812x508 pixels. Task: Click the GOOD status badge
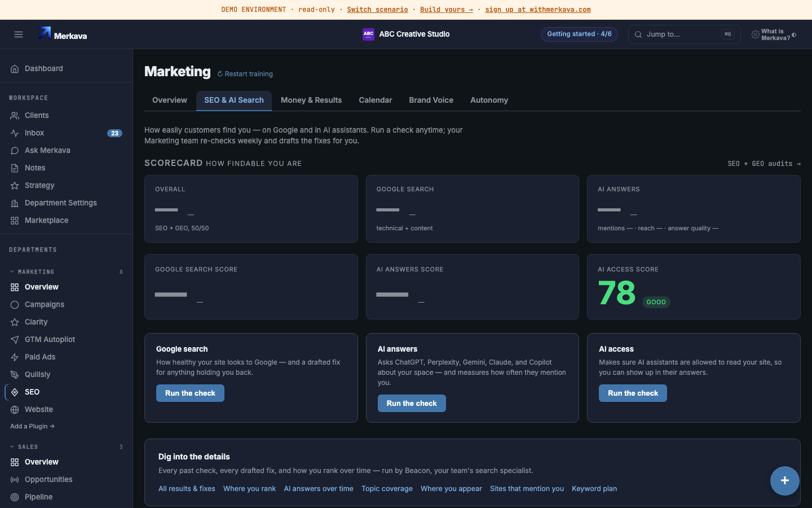[656, 303]
